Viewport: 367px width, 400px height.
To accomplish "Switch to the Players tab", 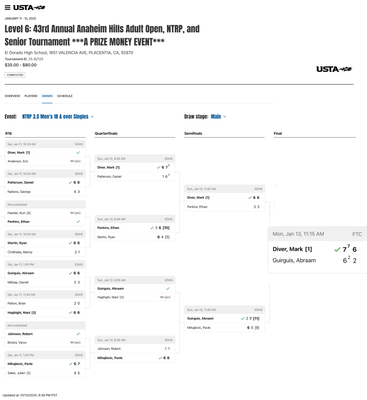I will coord(31,96).
